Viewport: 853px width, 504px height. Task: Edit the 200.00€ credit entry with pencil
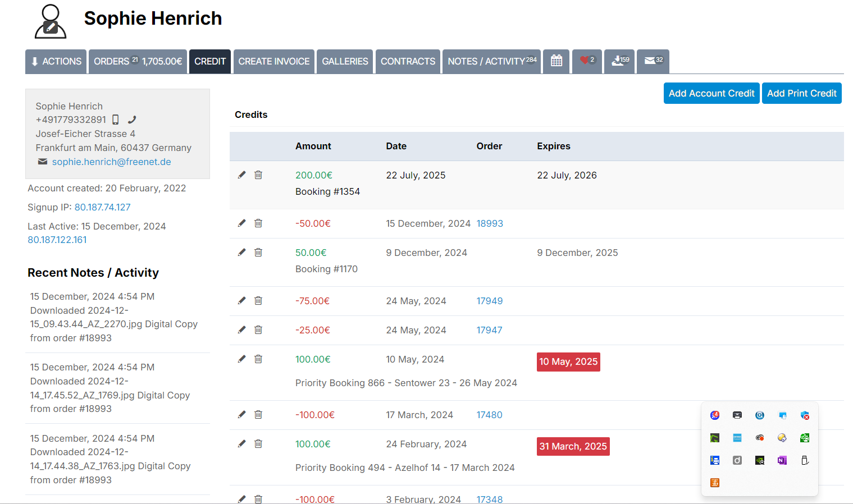[242, 175]
